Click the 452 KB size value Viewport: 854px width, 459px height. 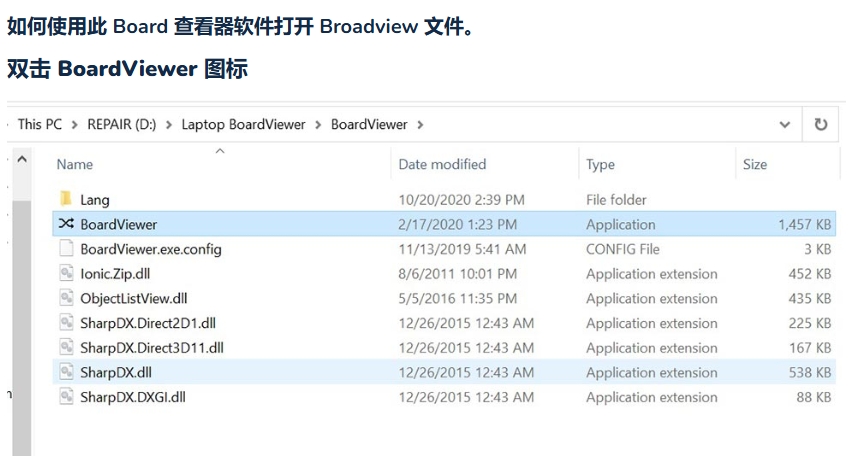809,274
